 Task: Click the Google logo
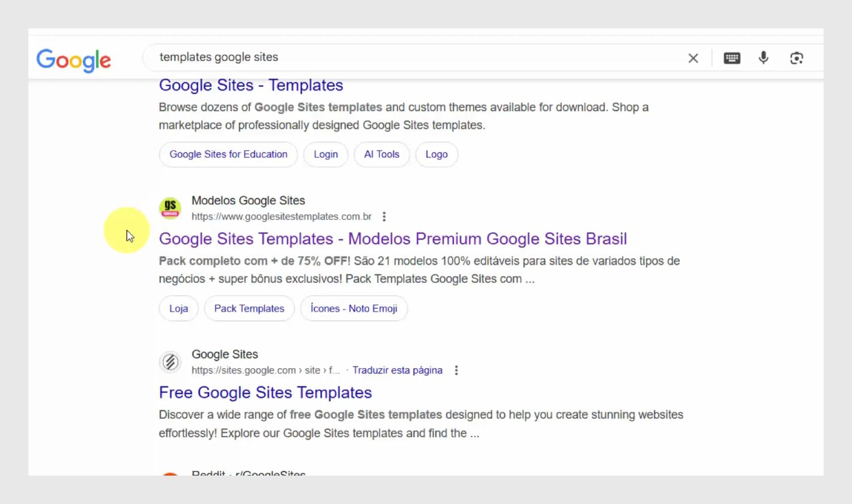74,60
